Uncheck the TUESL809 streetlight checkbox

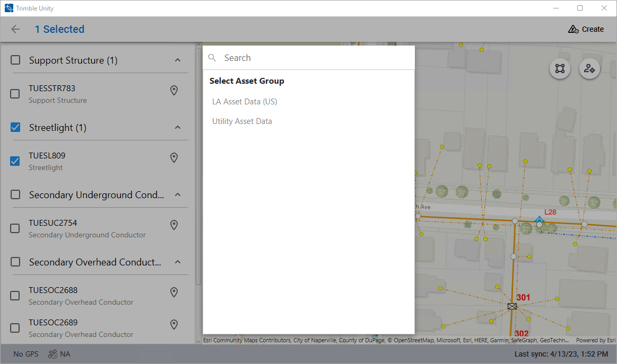click(15, 161)
